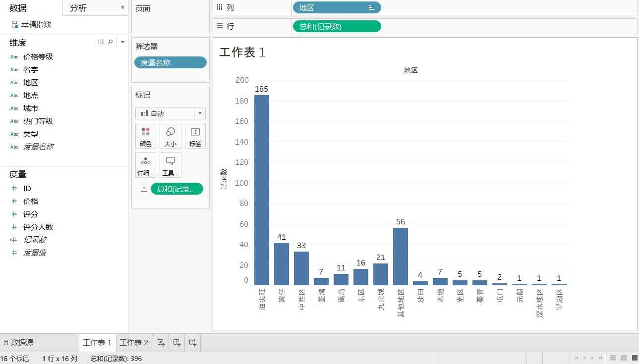Click the 幸福指数 data source icon

[x=15, y=24]
